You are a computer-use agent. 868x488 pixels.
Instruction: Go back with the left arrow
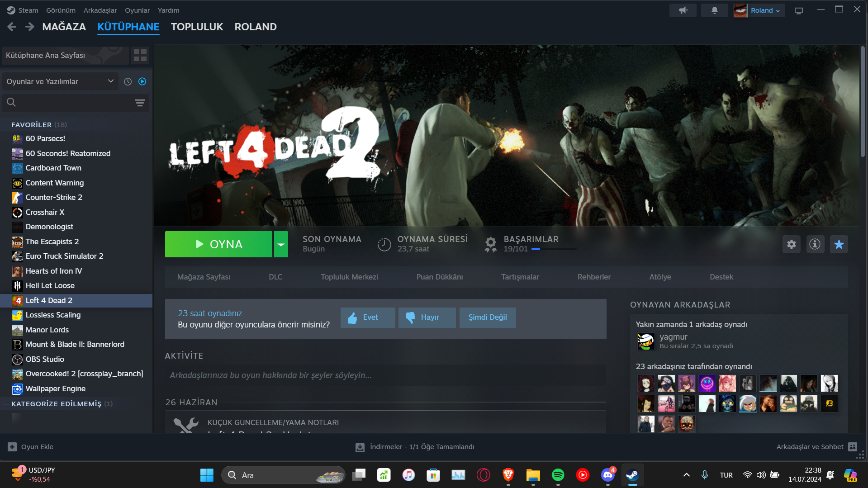pos(12,27)
